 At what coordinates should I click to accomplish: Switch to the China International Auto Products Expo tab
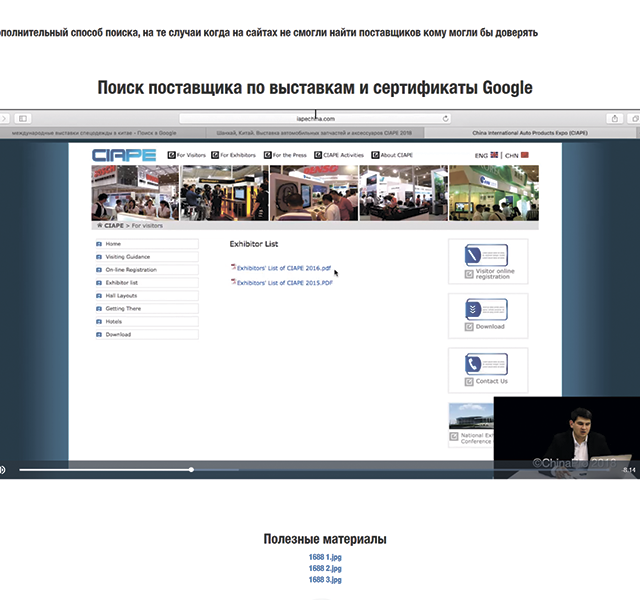click(529, 131)
